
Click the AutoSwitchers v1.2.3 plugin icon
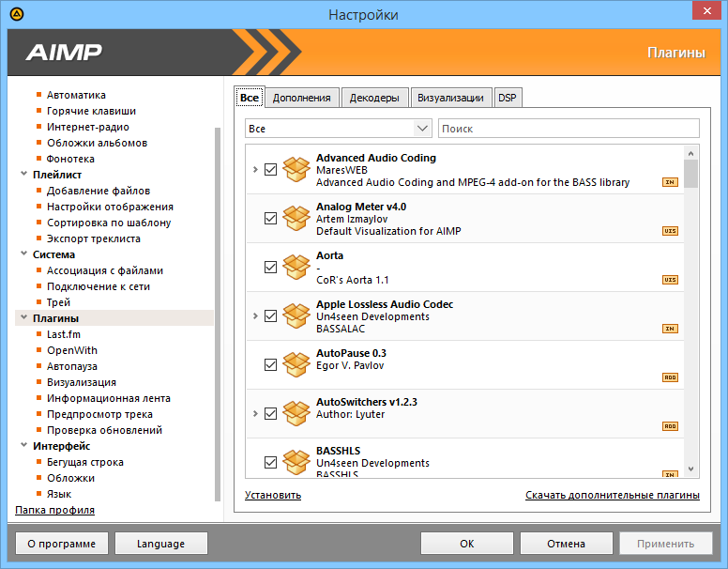point(296,414)
